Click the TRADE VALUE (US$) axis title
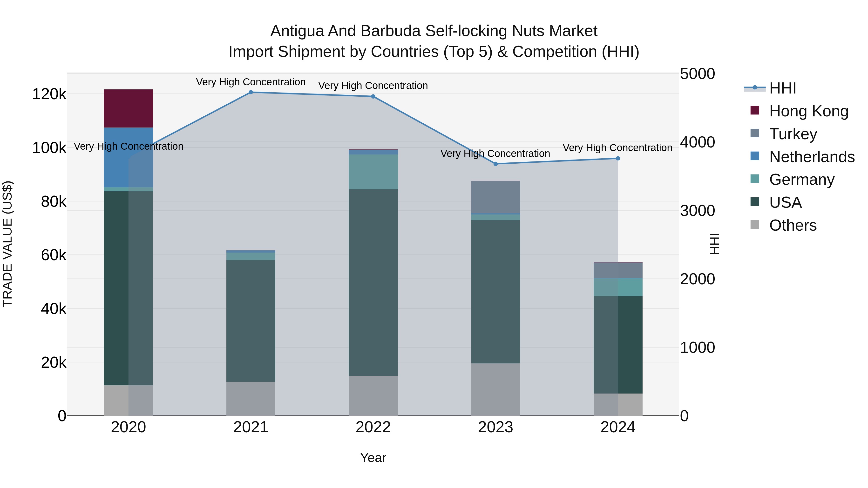This screenshot has width=868, height=488. (x=7, y=244)
